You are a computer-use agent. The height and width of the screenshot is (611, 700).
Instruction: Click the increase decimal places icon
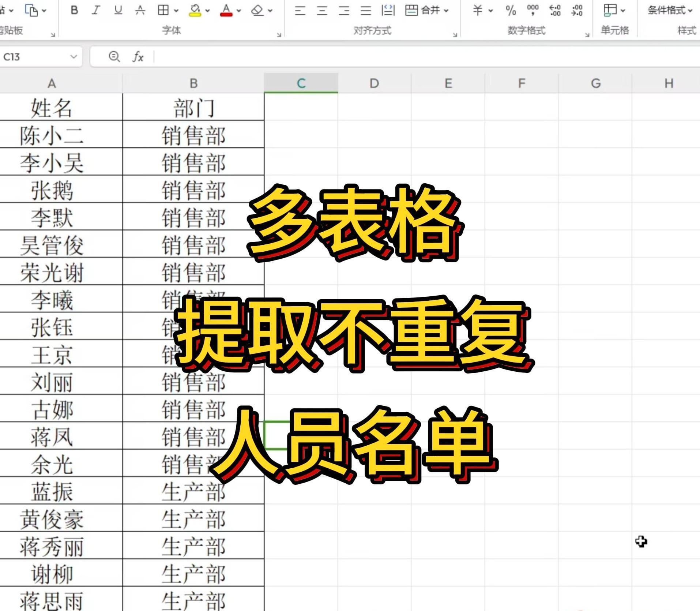click(555, 10)
